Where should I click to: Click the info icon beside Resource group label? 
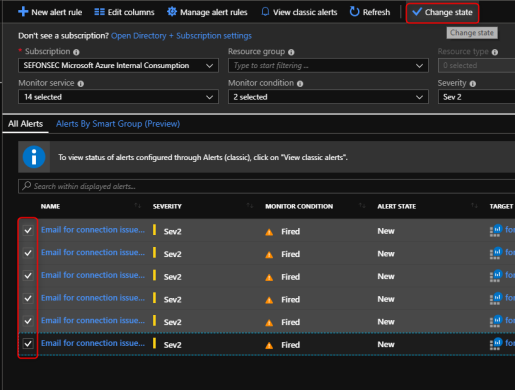pos(291,52)
